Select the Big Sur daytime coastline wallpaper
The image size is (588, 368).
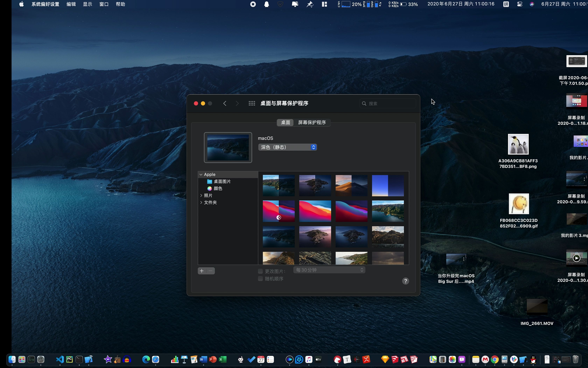[388, 211]
